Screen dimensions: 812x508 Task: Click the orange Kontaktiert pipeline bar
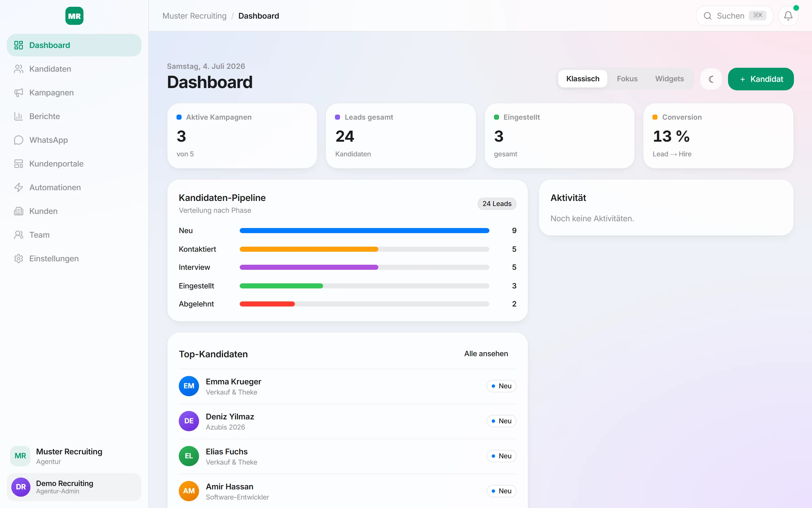309,249
